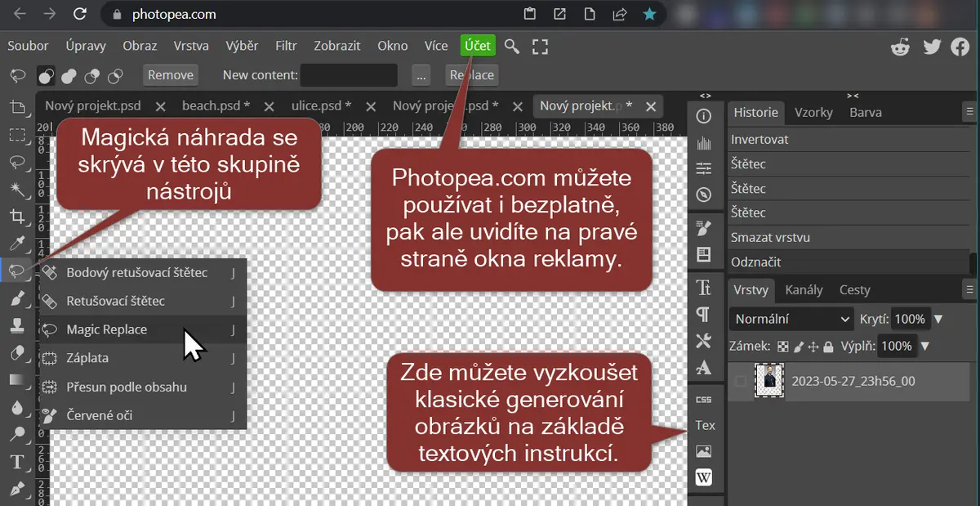Toggle lock all padlock icon
The height and width of the screenshot is (506, 980).
(x=828, y=347)
